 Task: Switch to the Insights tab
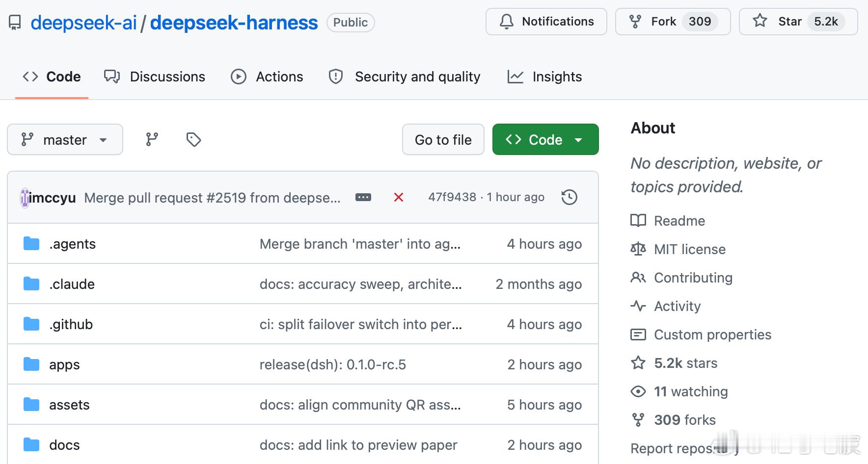point(544,77)
